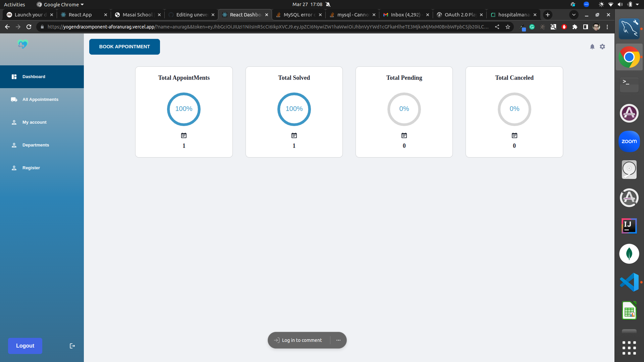
Task: Click the calendar icon under Total Pending
Action: (404, 135)
